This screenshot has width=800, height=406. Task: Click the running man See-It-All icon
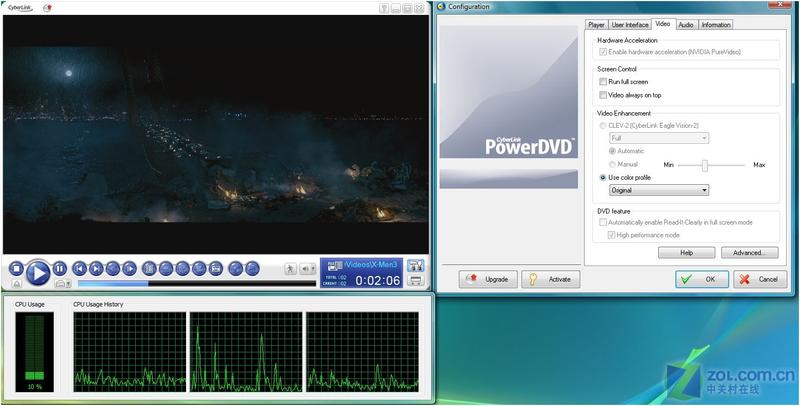click(x=290, y=268)
